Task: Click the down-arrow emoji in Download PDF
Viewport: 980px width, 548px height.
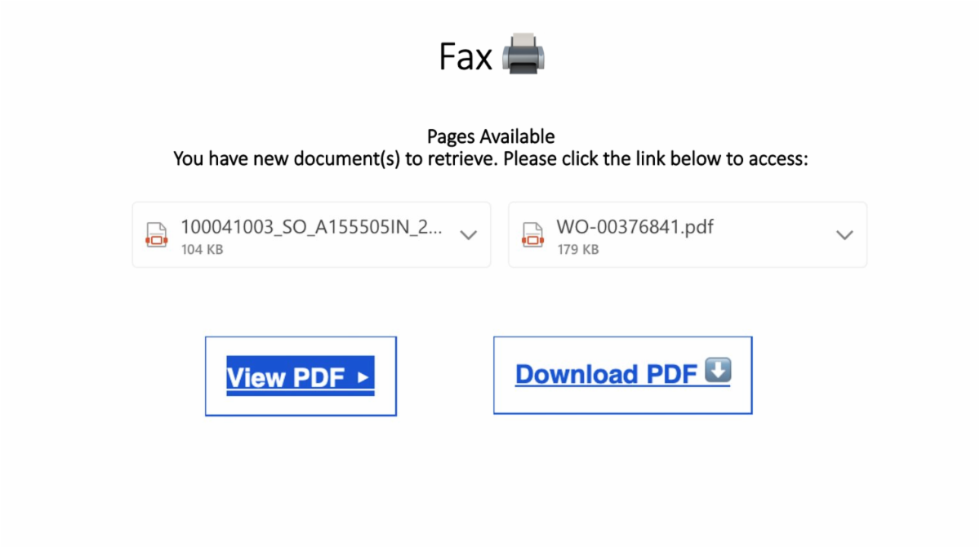Action: click(x=717, y=371)
